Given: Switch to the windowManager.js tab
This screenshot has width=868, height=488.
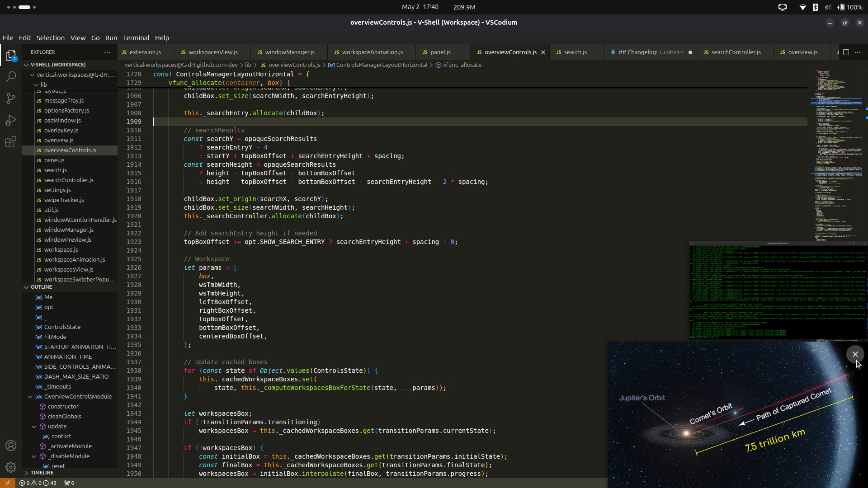Looking at the screenshot, I should pos(289,52).
